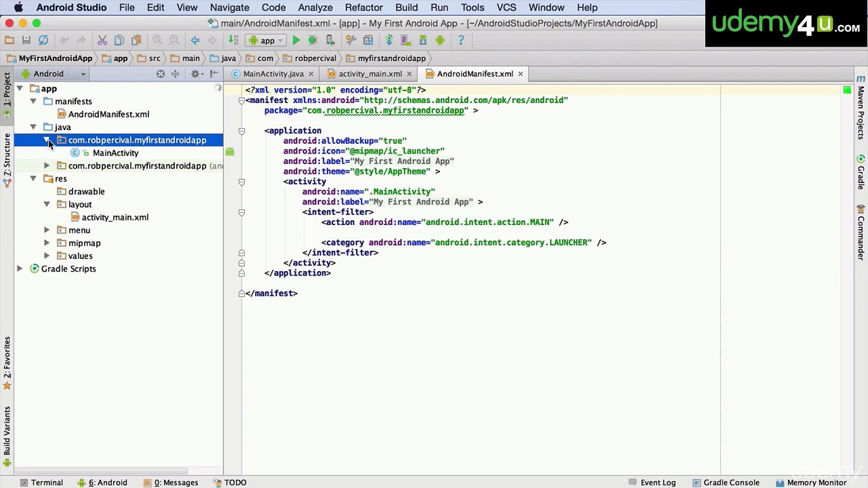Click the Paste toolbar icon
This screenshot has width=868, height=488.
click(x=136, y=40)
